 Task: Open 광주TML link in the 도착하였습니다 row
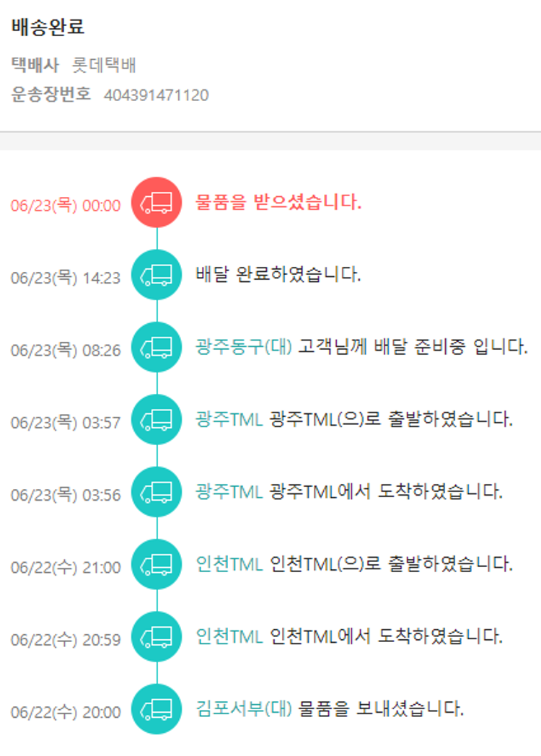(x=229, y=492)
